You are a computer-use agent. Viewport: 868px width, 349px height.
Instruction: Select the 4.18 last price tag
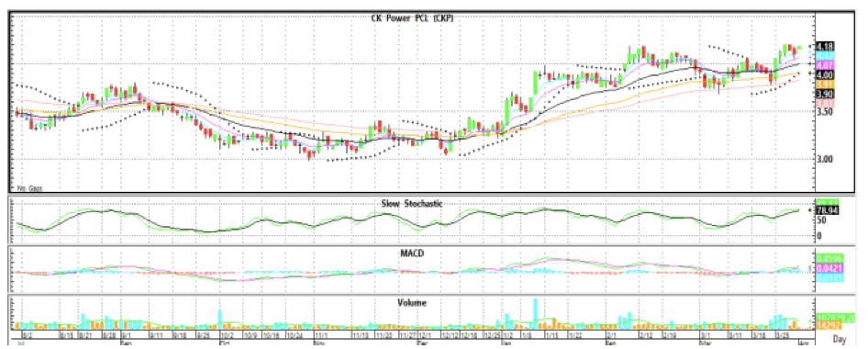(x=826, y=47)
